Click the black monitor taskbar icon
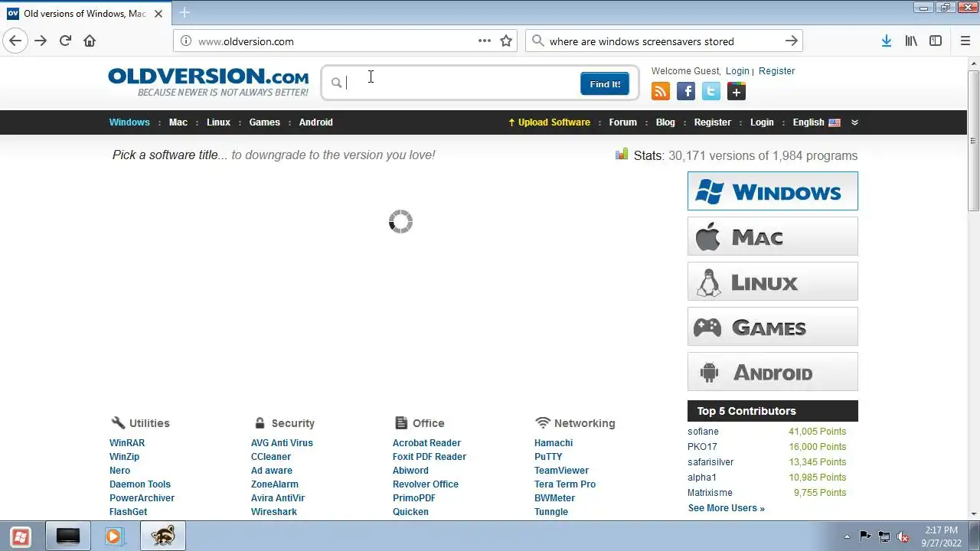The image size is (980, 551). point(68,536)
